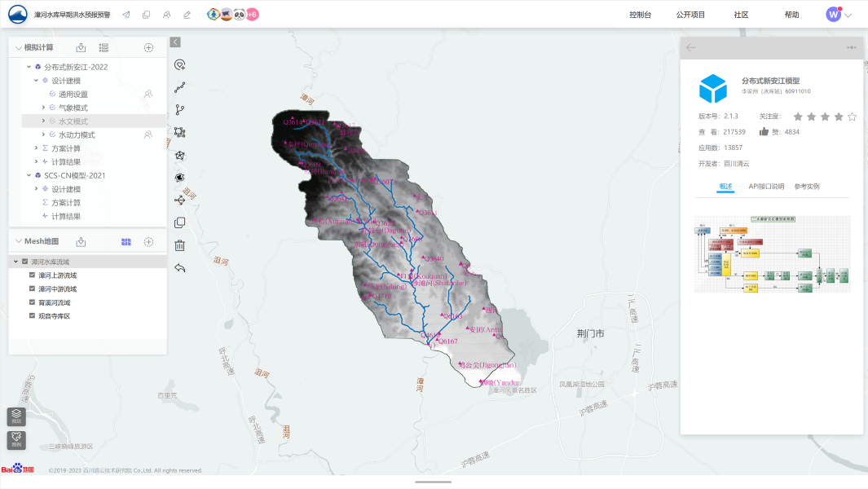Screen dimensions: 868x489
Task: Collapse the 模拟计算 panel
Action: [18, 48]
